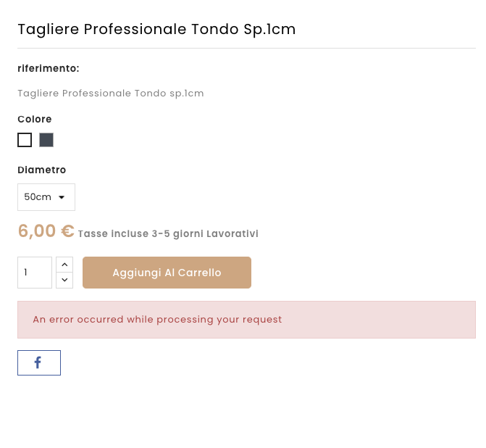The height and width of the screenshot is (448, 486).
Task: Decrease quantity with the down arrow
Action: [64, 280]
